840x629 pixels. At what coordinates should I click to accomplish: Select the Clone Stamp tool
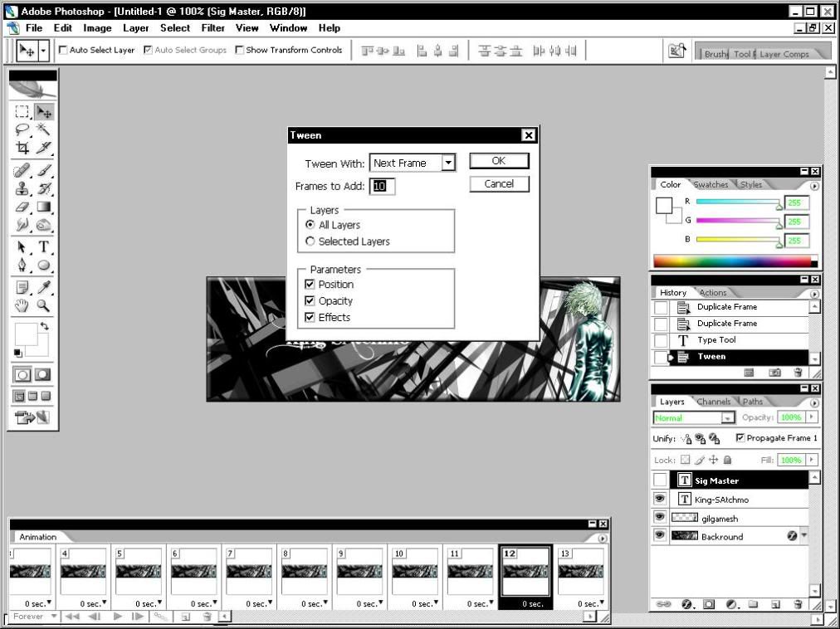pyautogui.click(x=22, y=188)
